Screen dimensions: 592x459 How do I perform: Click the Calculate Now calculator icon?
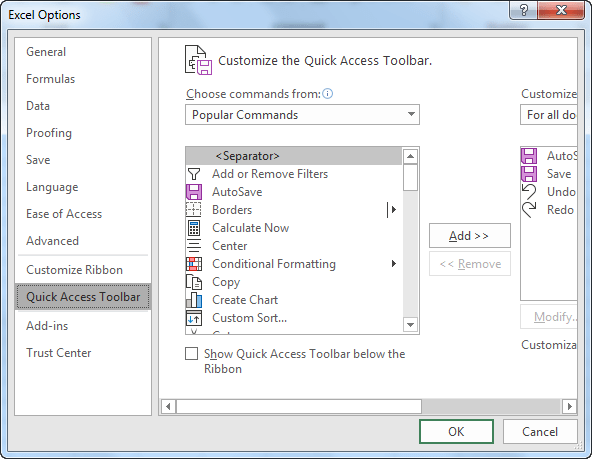pos(194,228)
